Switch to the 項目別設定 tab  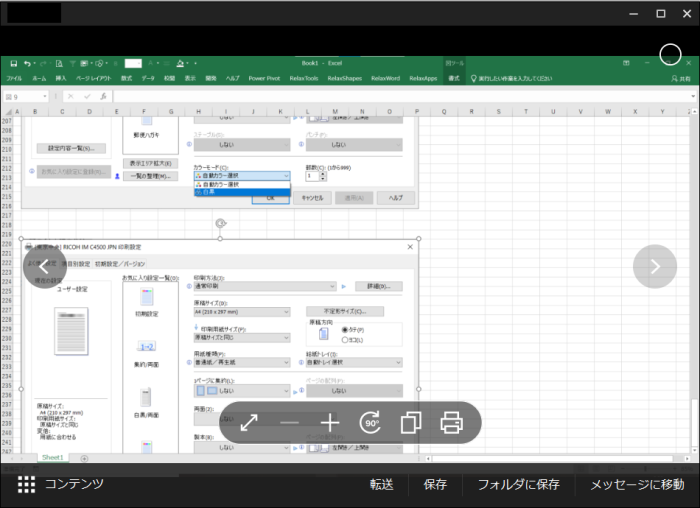point(75,264)
